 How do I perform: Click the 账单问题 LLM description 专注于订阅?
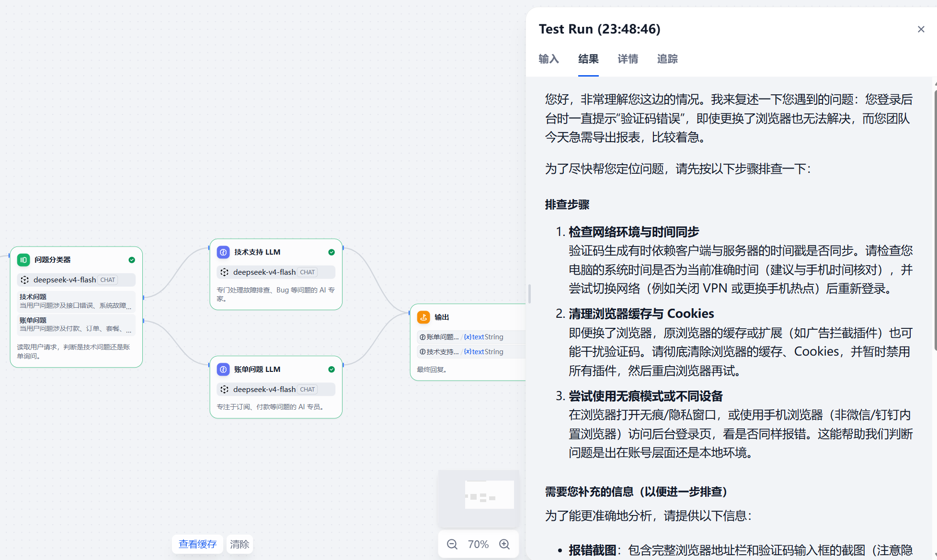coord(271,407)
